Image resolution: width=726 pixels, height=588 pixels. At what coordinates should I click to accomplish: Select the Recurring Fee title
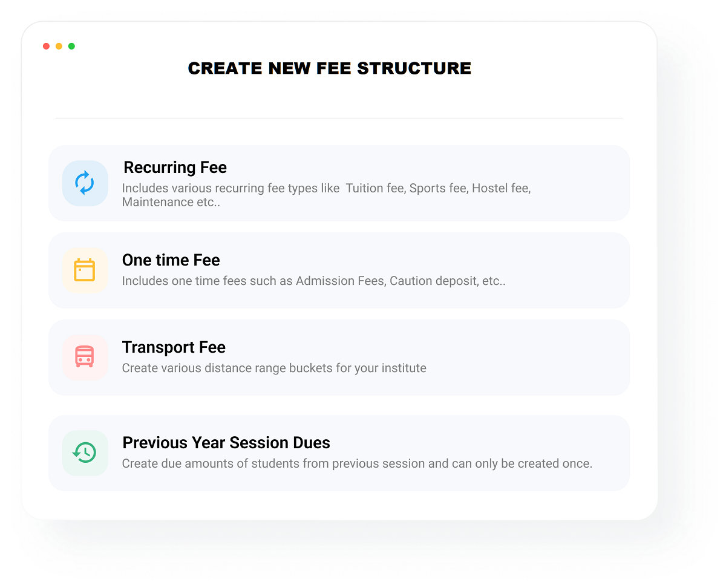pos(175,167)
